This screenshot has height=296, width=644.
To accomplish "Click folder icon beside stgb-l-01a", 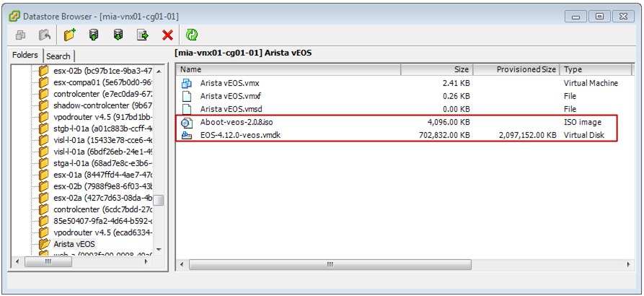I will (44, 129).
